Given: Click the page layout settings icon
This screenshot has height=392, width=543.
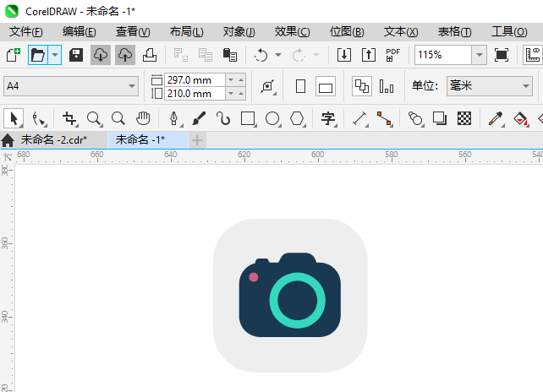Looking at the screenshot, I should [267, 86].
